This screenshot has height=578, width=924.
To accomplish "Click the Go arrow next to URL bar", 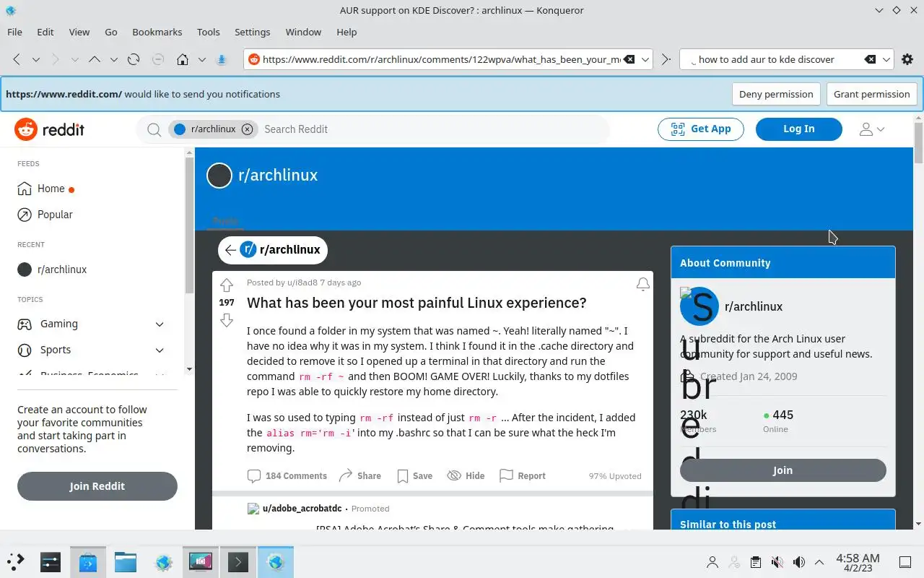I will 666,59.
